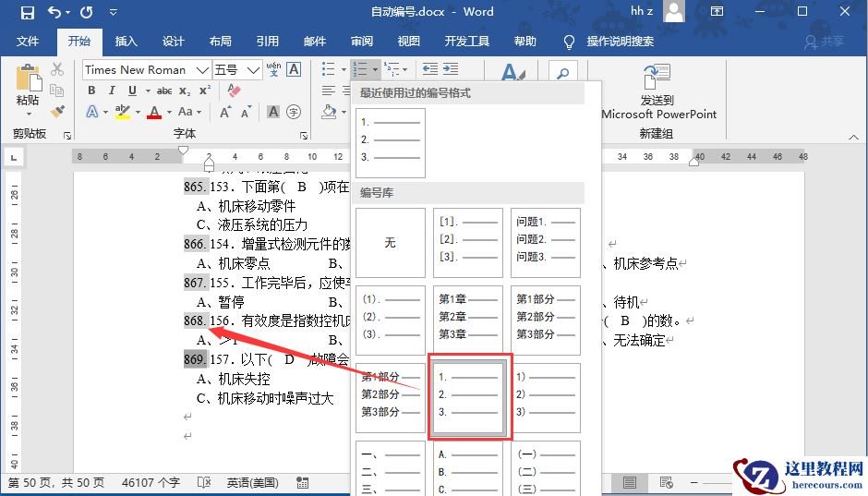Click the Numbering list icon
Screen dimensions: 868x496
click(x=360, y=69)
